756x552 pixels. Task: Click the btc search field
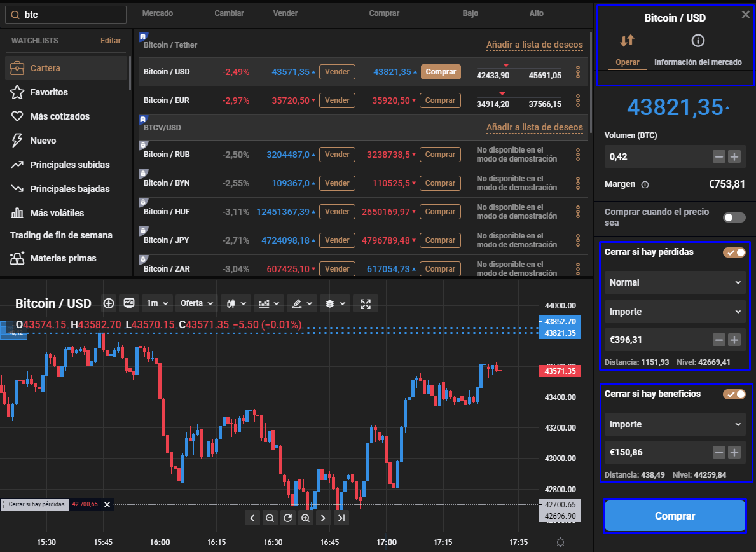tap(70, 14)
